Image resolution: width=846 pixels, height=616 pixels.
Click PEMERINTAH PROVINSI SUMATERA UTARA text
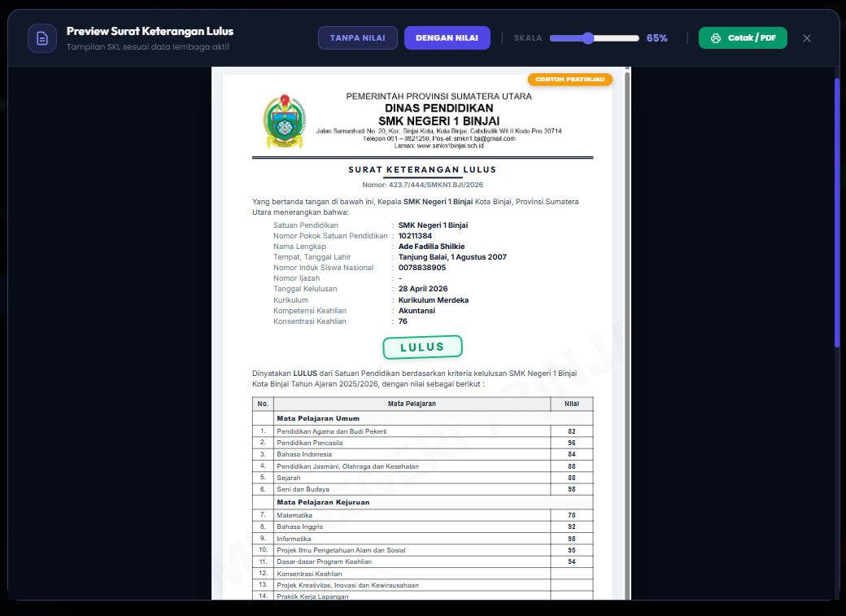[438, 96]
